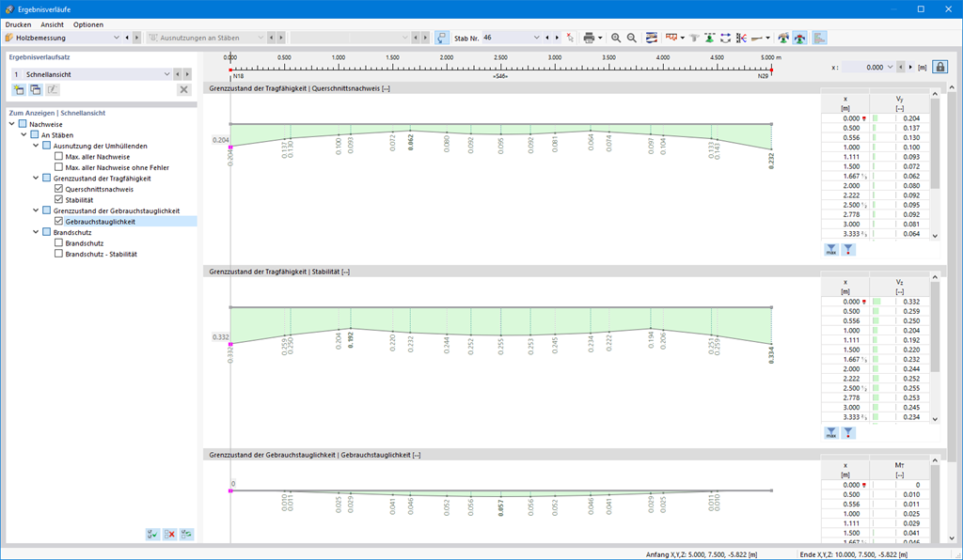Uncheck the Gebrauchstauglichkeit checkbox

(x=59, y=222)
